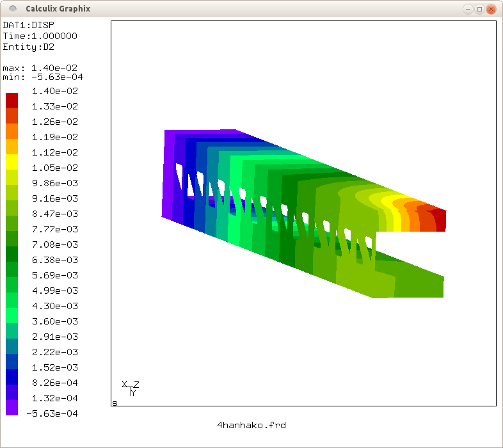Click the 'DAT1:DISP' dataset label
503x448 pixels.
pyautogui.click(x=29, y=25)
